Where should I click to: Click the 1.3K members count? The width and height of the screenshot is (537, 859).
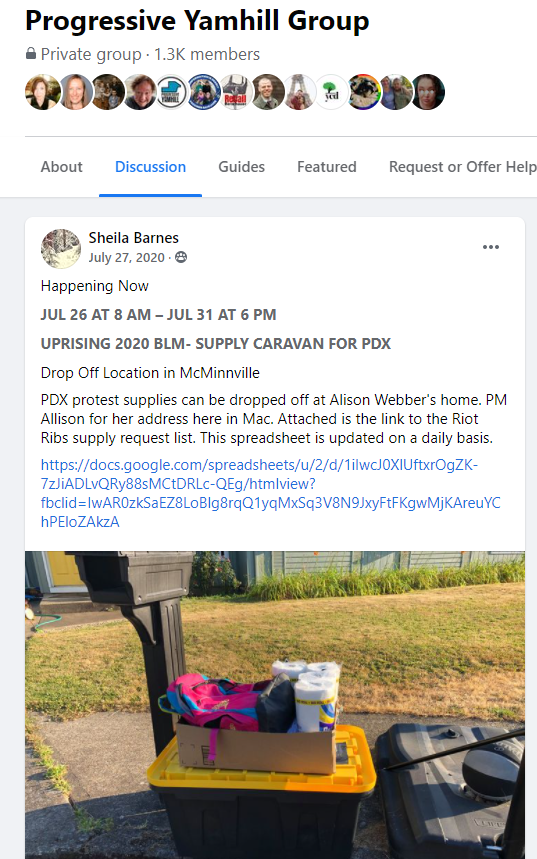[207, 54]
